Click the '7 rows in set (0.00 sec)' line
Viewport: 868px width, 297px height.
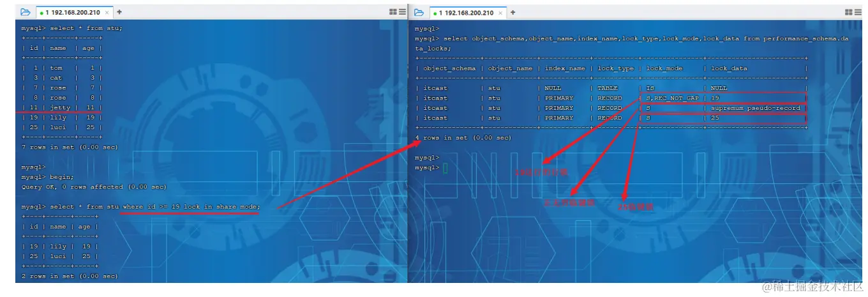click(70, 148)
